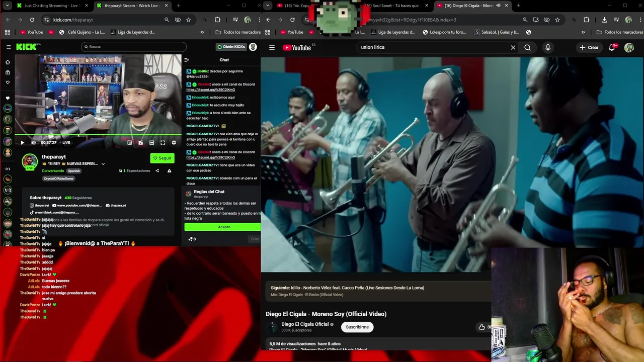Open downloads icon in YouTube window
644x362 pixels.
pos(604,20)
